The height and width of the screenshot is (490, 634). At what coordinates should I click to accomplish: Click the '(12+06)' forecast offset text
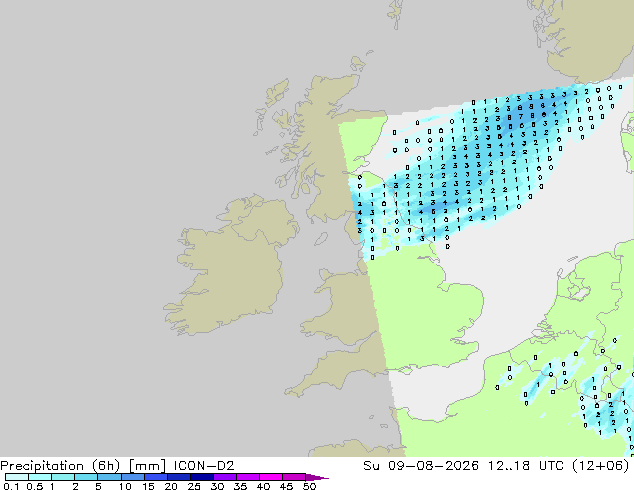point(601,466)
